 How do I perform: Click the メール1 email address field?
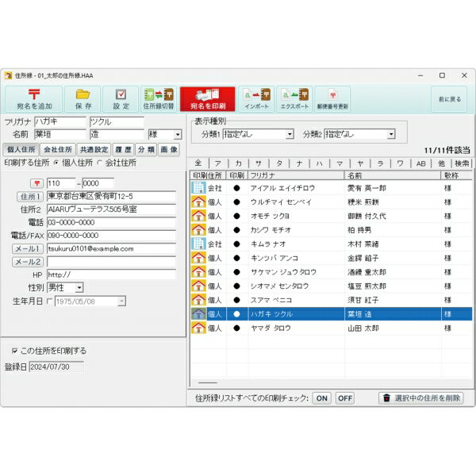pos(111,248)
